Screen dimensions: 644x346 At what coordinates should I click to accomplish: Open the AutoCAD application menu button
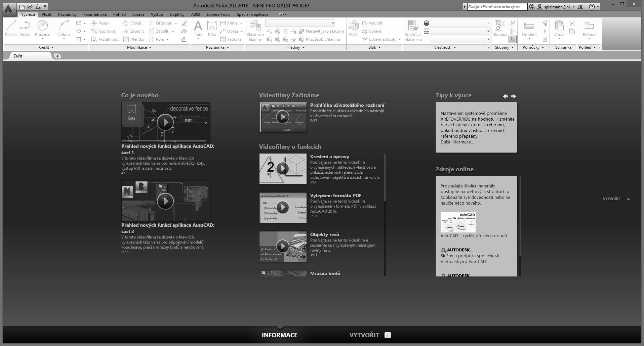point(9,9)
